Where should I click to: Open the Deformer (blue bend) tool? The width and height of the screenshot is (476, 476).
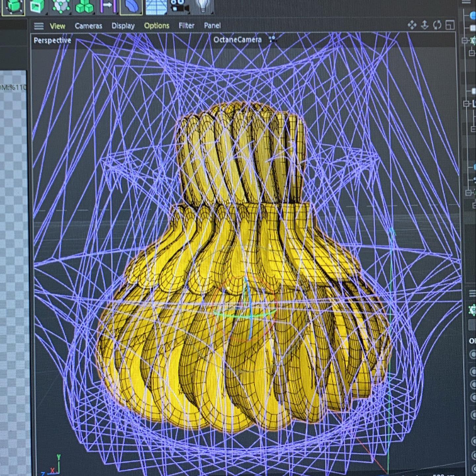coord(131,7)
